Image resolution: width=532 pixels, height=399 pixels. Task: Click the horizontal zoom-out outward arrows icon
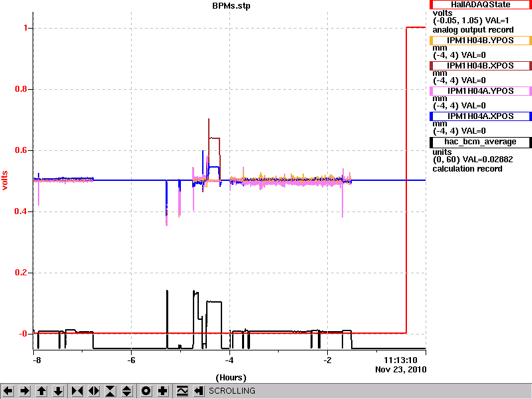click(94, 391)
